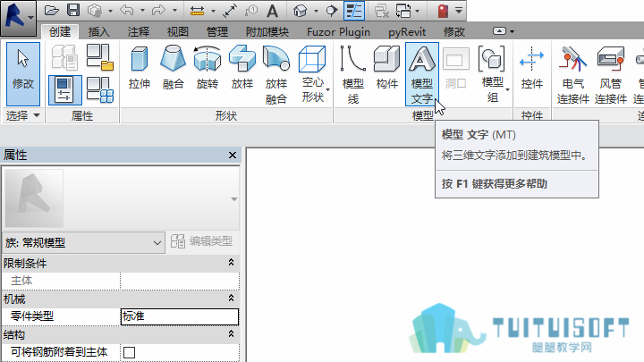Select the 控件 control tool
The height and width of the screenshot is (362, 644).
pos(532,68)
